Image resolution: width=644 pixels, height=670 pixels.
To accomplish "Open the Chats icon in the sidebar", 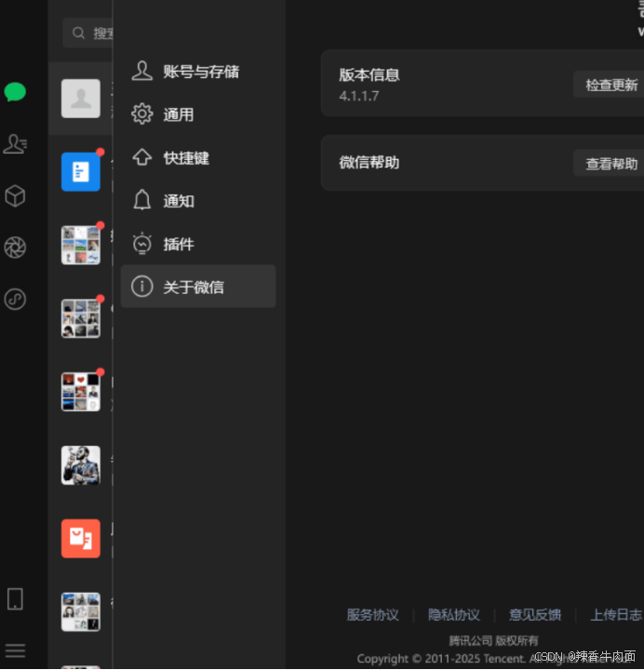I will coord(15,91).
